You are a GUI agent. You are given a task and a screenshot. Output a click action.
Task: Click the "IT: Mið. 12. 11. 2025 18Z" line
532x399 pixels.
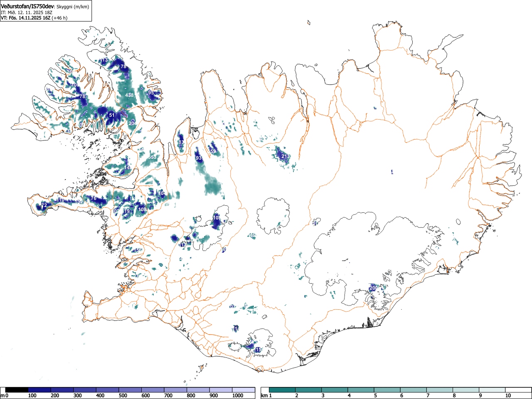click(x=27, y=12)
